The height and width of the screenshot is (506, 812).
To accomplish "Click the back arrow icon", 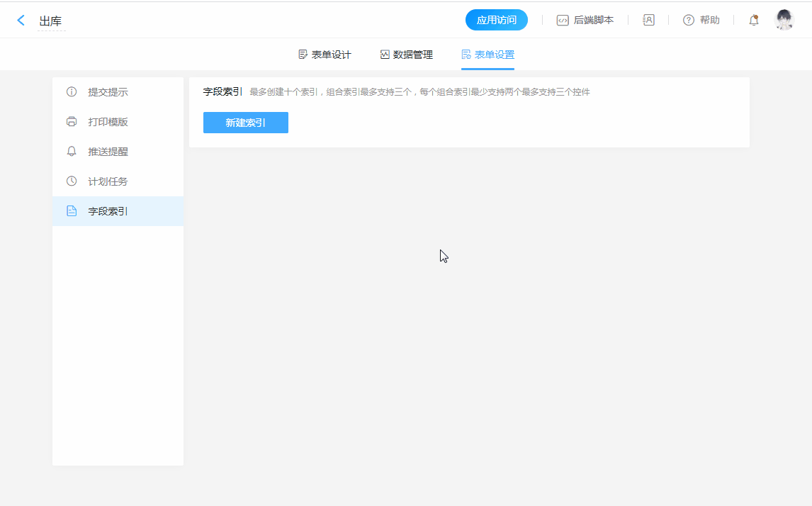I will pyautogui.click(x=21, y=21).
